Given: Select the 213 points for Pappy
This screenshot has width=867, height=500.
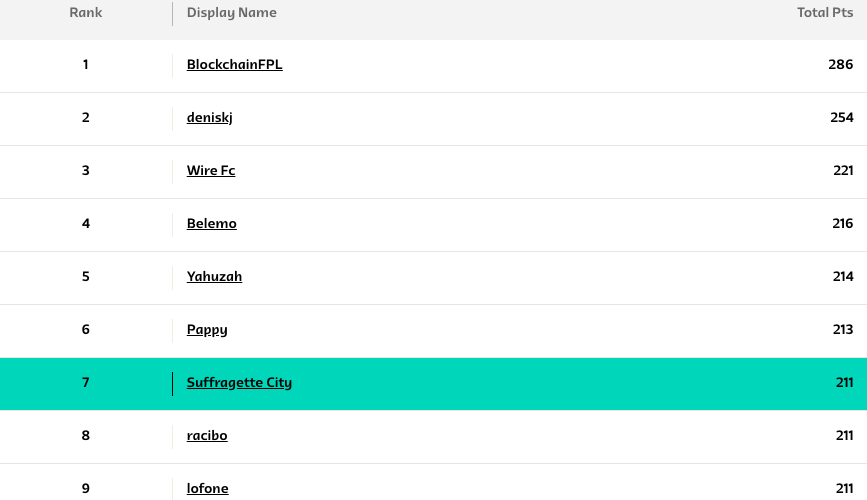Looking at the screenshot, I should [843, 330].
